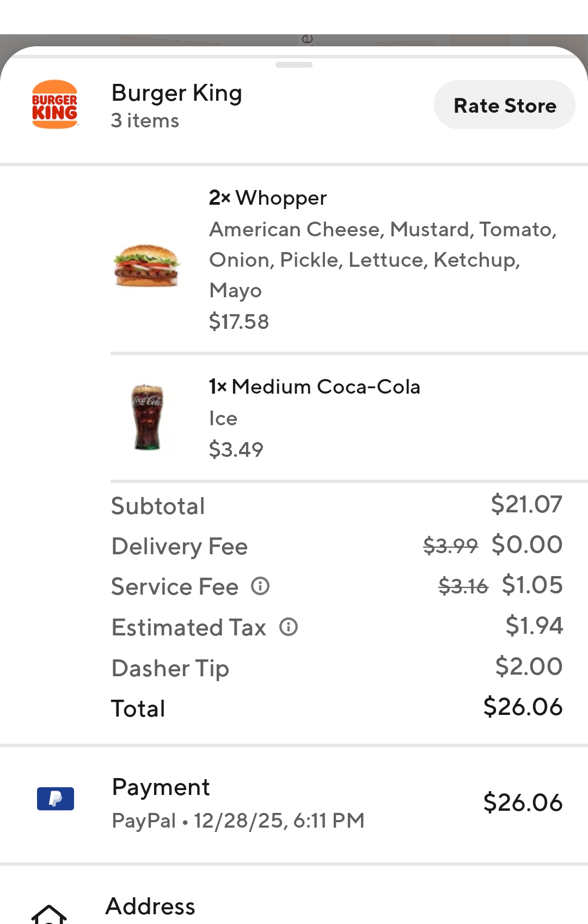Click the Burger King store name
The image size is (588, 924).
point(176,93)
